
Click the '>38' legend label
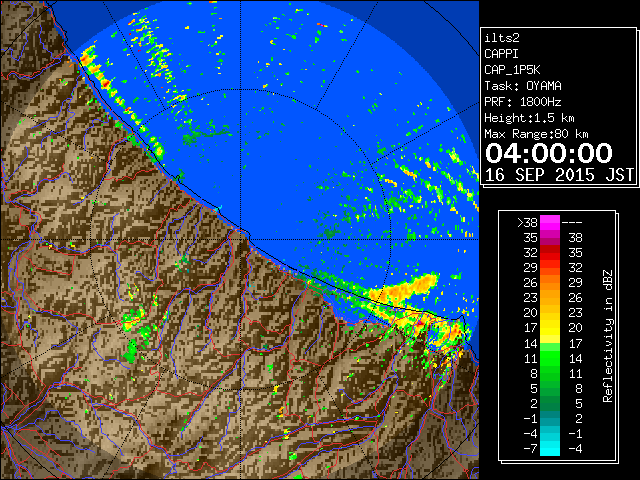pos(527,223)
